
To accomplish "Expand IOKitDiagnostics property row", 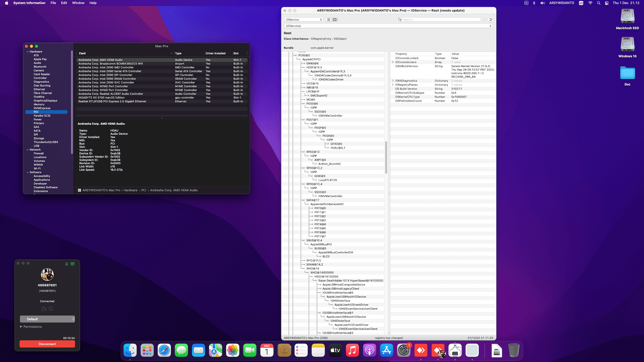I will pyautogui.click(x=393, y=81).
